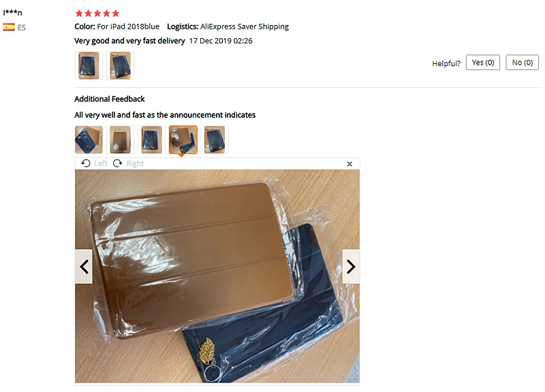Image resolution: width=545 pixels, height=392 pixels.
Task: Open second thumbnail of the original review
Action: point(121,65)
